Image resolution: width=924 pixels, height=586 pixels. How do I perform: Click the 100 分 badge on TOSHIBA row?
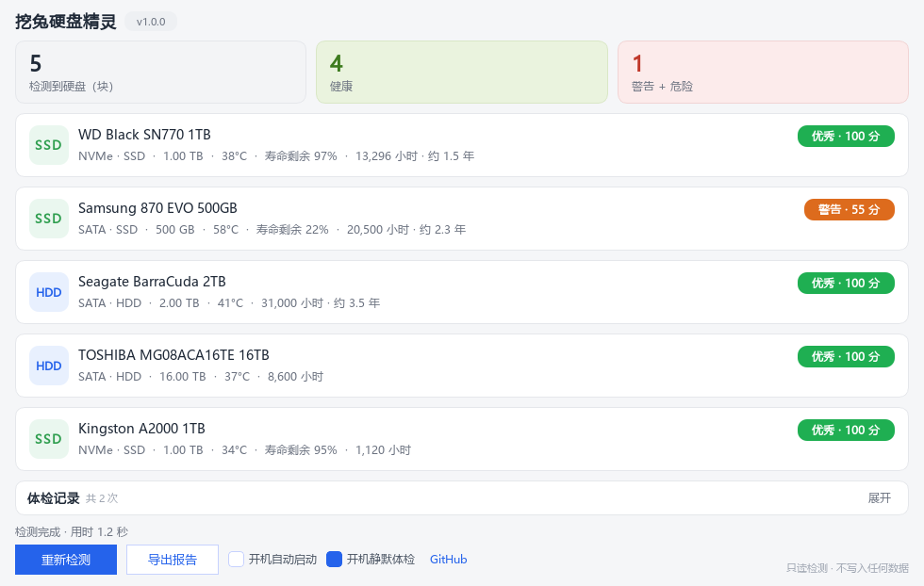pos(847,357)
